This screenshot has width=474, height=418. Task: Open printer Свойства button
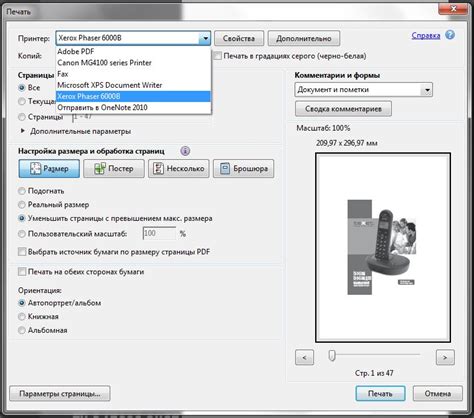click(x=239, y=38)
